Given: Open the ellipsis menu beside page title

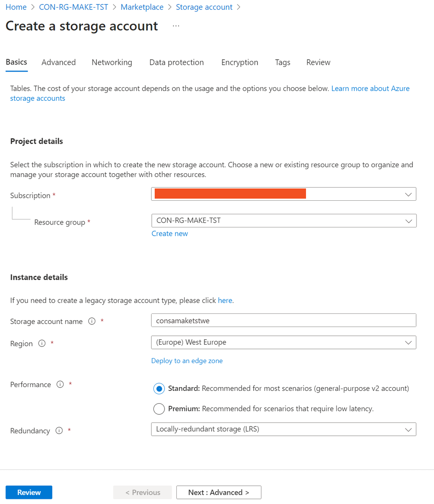Looking at the screenshot, I should [x=176, y=26].
